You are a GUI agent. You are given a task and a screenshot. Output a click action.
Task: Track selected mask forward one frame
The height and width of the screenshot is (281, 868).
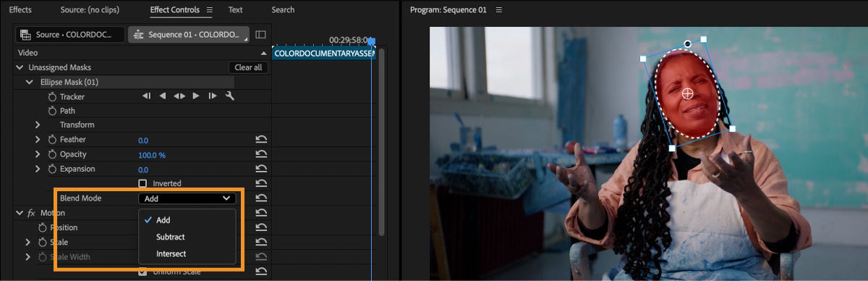click(x=213, y=96)
